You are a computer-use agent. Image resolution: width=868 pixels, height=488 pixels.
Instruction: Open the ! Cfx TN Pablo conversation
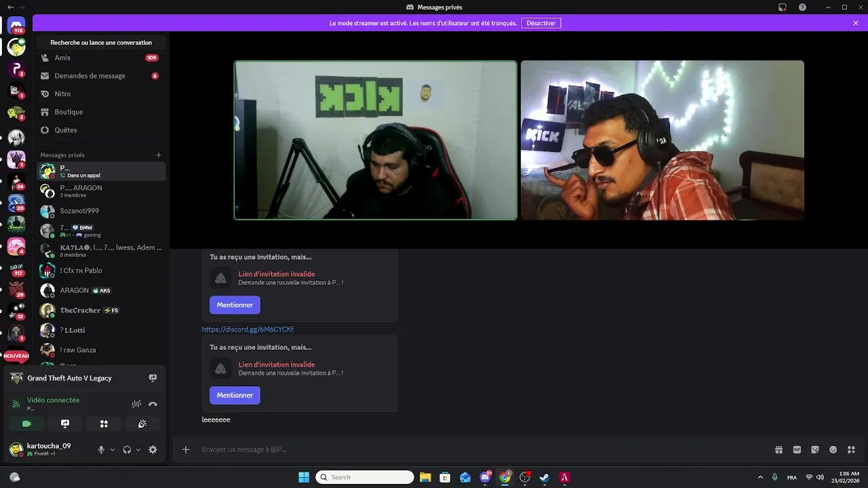coord(100,270)
